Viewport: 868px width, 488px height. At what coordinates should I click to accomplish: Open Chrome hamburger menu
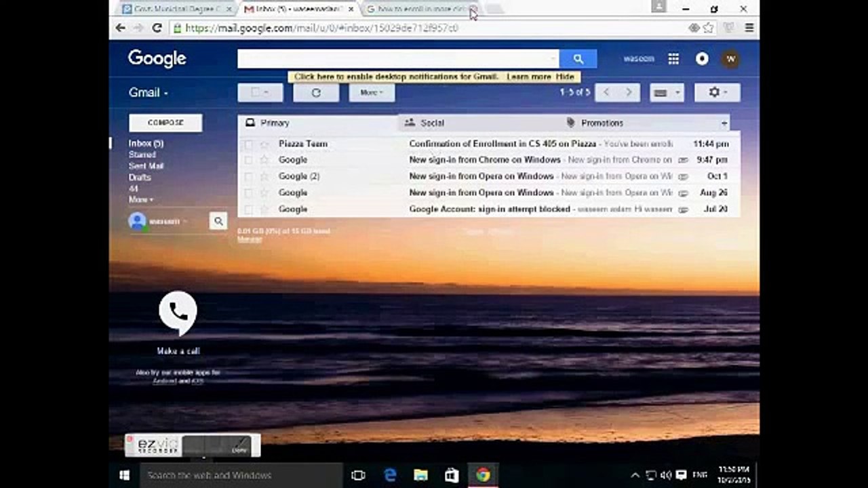pos(749,28)
